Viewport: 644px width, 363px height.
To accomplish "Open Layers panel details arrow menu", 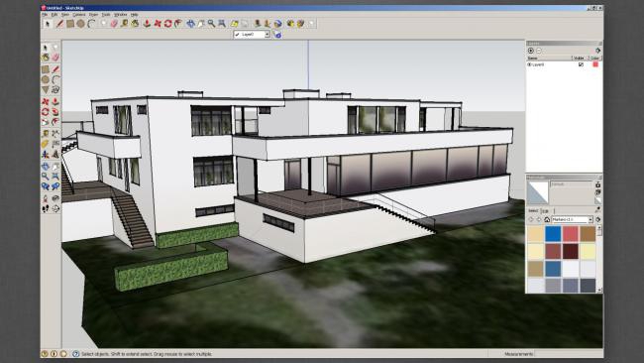I will pos(598,51).
